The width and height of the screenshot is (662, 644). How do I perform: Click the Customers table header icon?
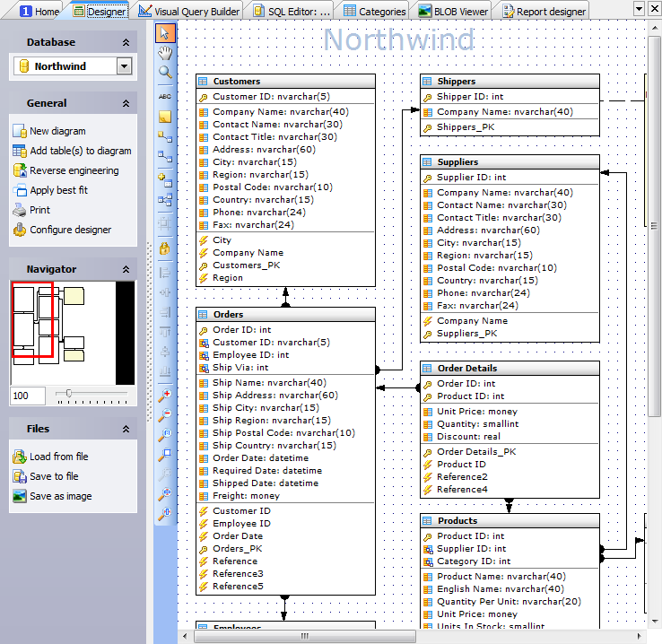pos(203,81)
